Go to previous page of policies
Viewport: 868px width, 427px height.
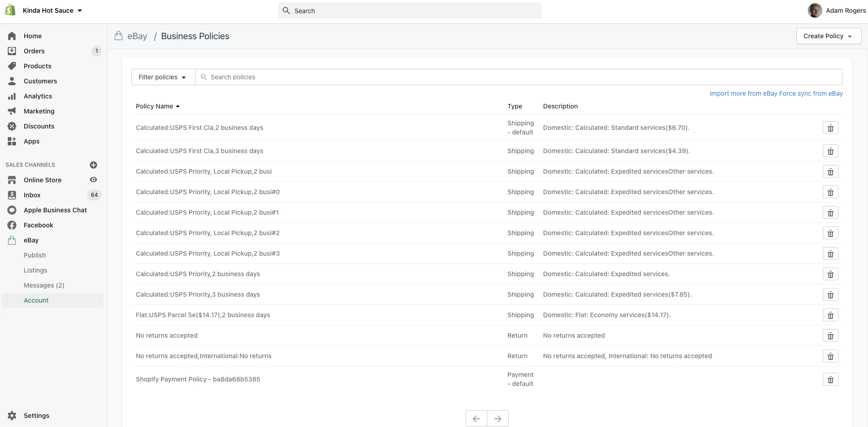pyautogui.click(x=476, y=418)
